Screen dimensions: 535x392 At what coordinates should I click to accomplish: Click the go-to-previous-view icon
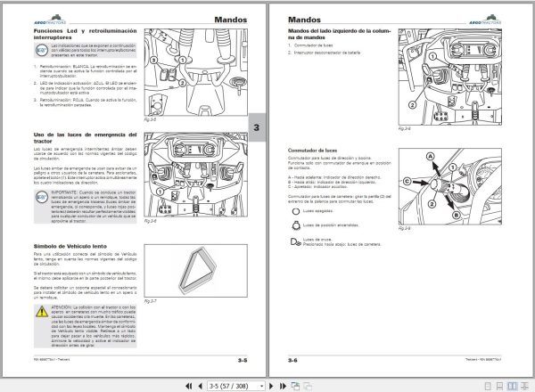[x=295, y=386]
